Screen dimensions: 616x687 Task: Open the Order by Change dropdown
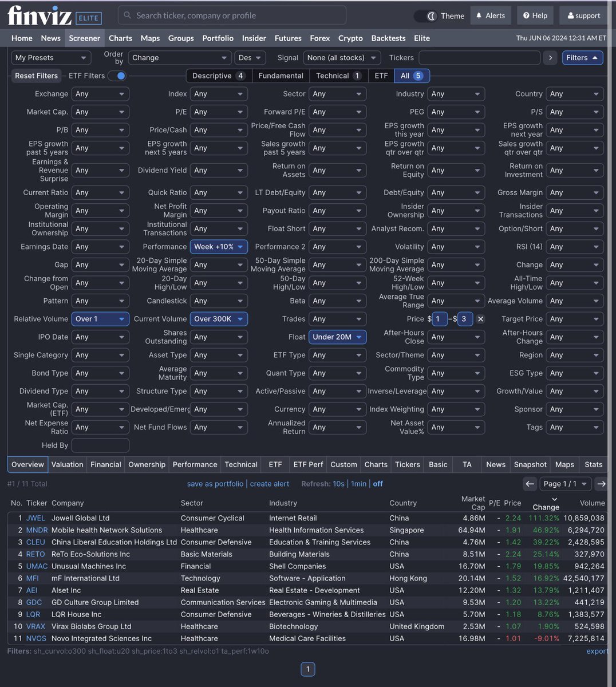pyautogui.click(x=179, y=58)
